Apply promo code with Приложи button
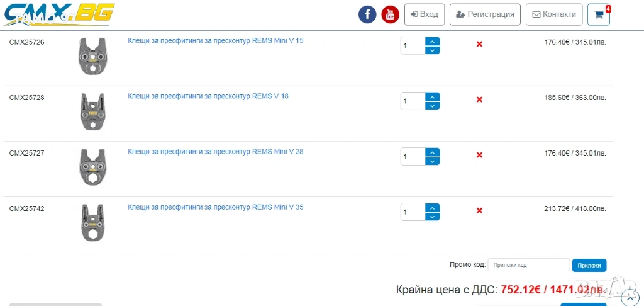644x306 pixels. [x=589, y=265]
